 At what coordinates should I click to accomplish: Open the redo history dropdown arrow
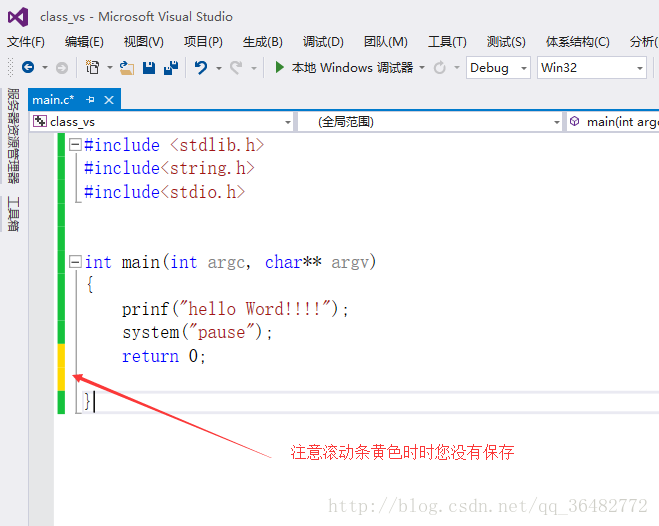pos(254,68)
